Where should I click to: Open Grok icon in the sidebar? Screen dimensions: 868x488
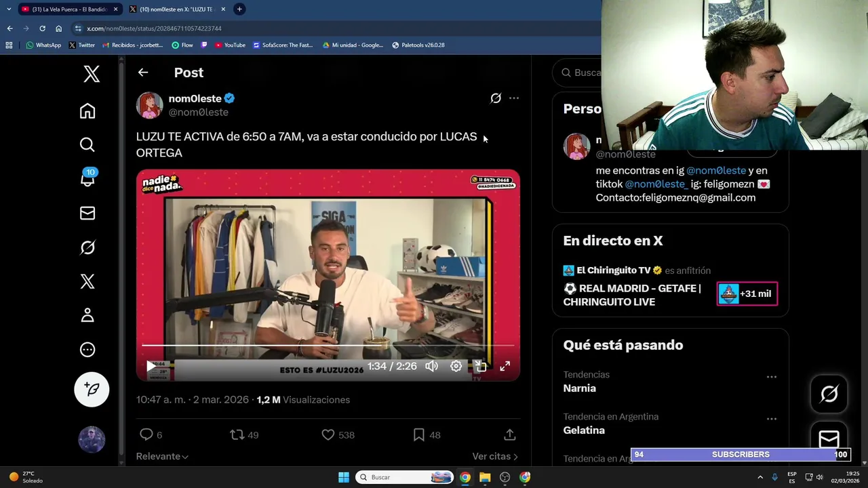click(87, 247)
